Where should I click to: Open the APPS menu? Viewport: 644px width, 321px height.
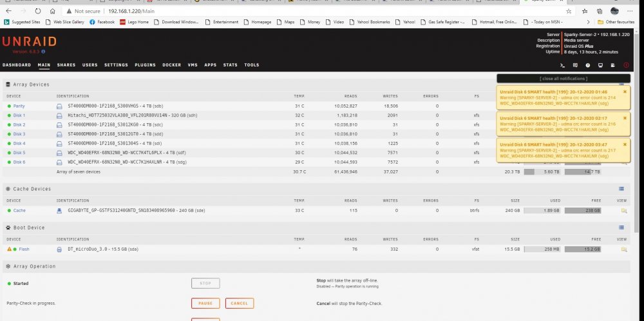click(x=211, y=65)
